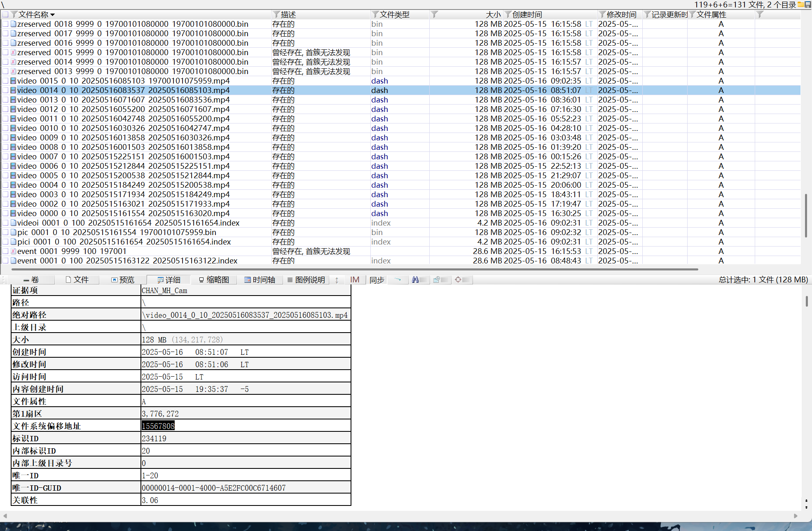The width and height of the screenshot is (812, 531).
Task: Click filter funnel on 创建时间 column
Action: coord(508,15)
